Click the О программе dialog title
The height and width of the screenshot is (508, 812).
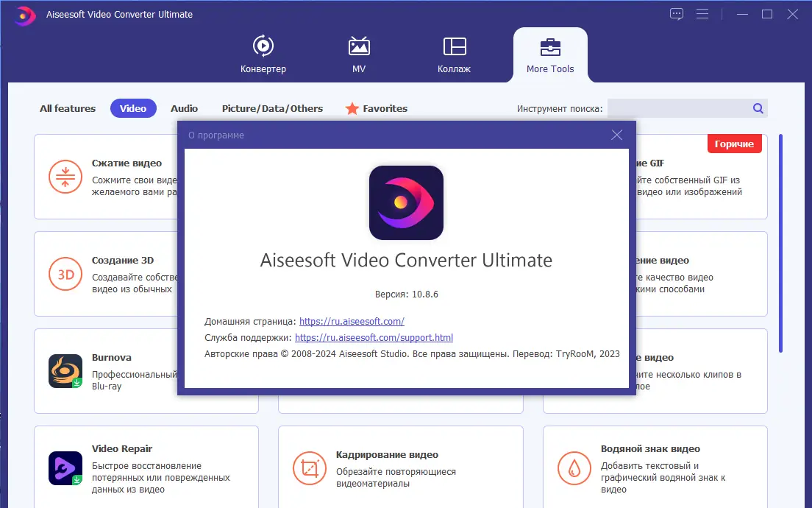click(x=216, y=135)
